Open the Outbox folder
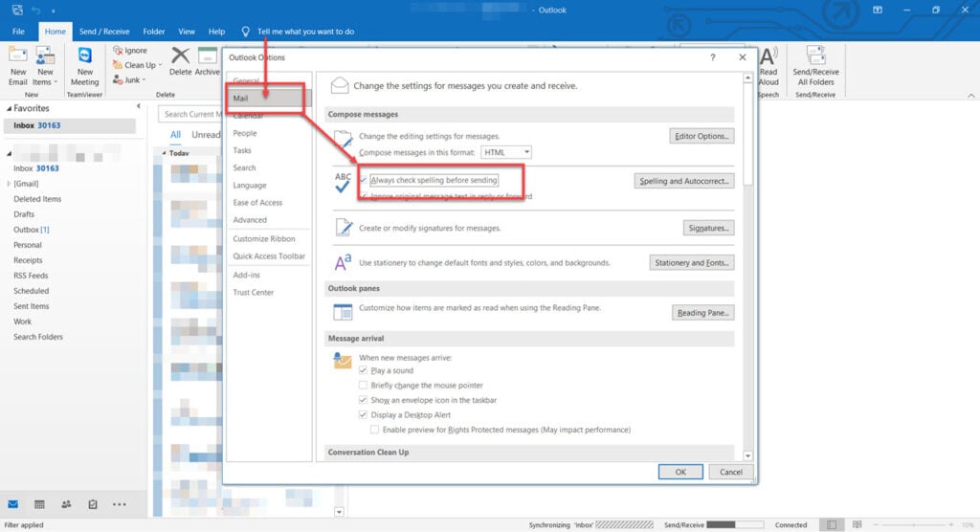The width and height of the screenshot is (980, 532). pos(32,230)
